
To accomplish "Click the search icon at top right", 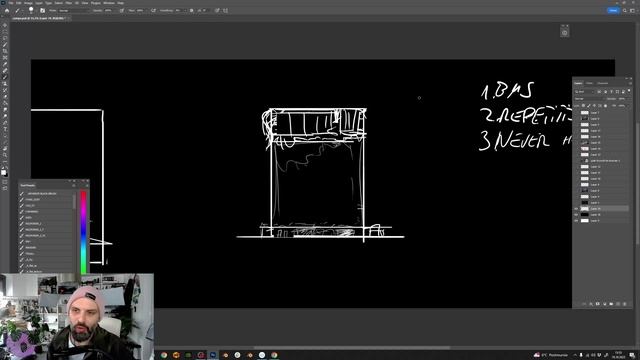I will 624,11.
